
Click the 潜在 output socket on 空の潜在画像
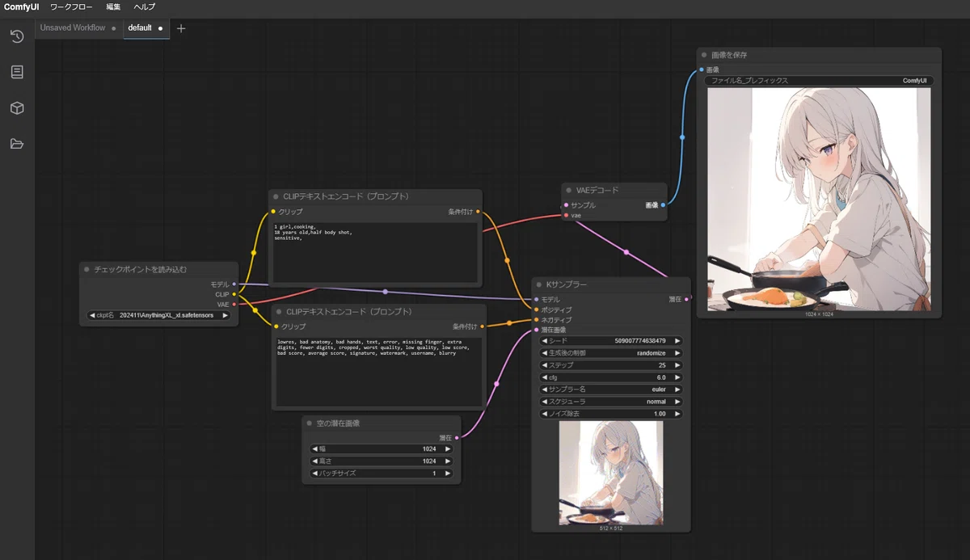click(x=457, y=438)
